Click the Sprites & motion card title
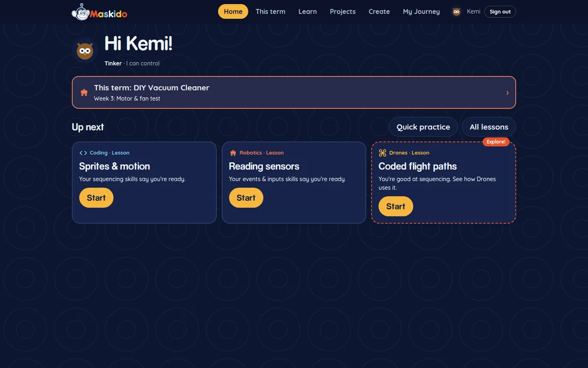 [115, 166]
